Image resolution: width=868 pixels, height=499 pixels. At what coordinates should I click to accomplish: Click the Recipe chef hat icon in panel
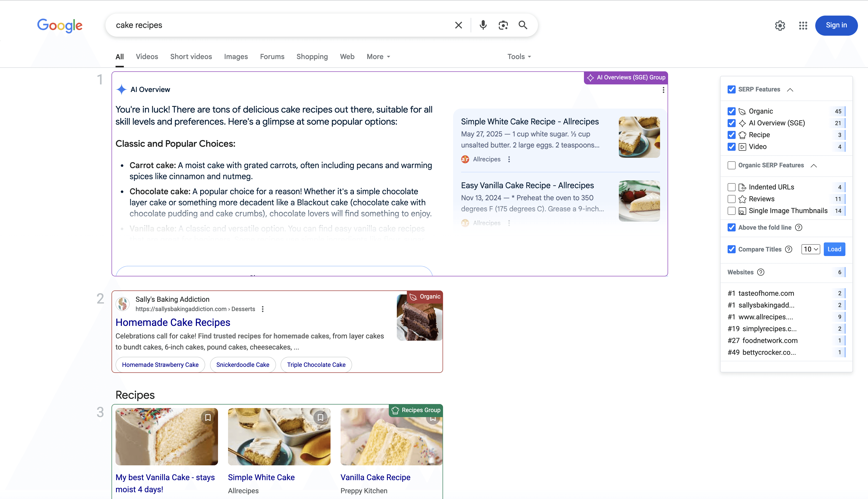[742, 135]
